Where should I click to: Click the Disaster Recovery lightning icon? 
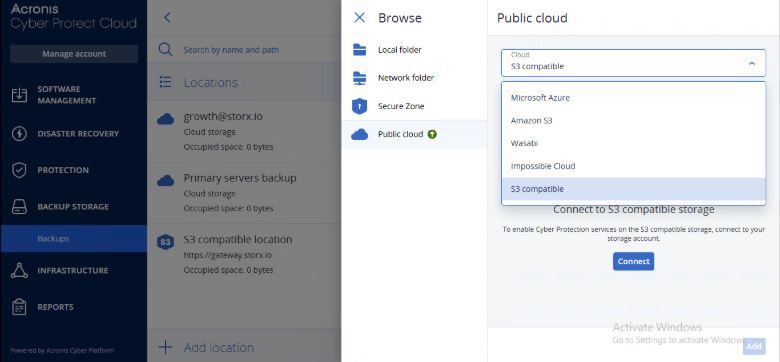click(19, 134)
